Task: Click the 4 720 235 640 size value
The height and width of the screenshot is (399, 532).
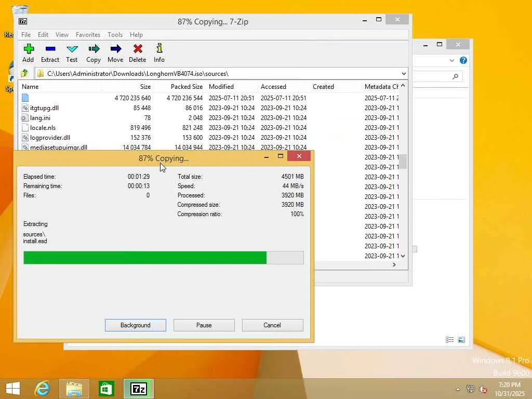Action: (x=132, y=98)
